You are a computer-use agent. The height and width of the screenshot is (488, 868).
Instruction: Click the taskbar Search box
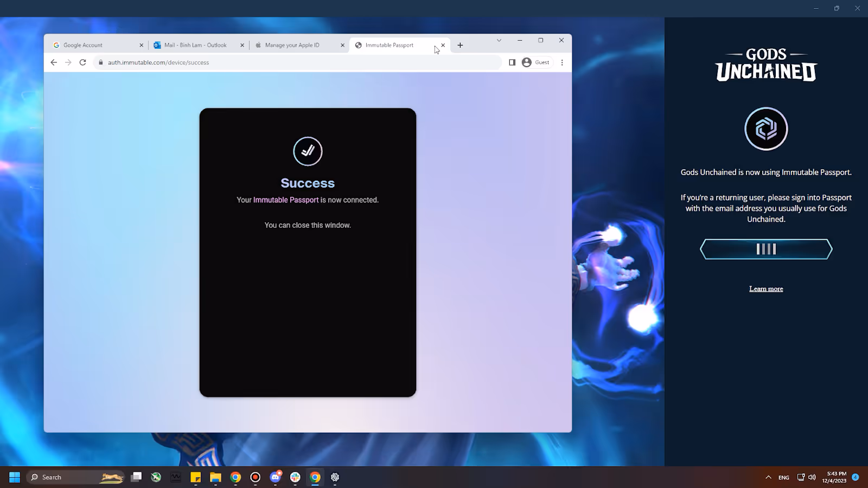pyautogui.click(x=75, y=477)
